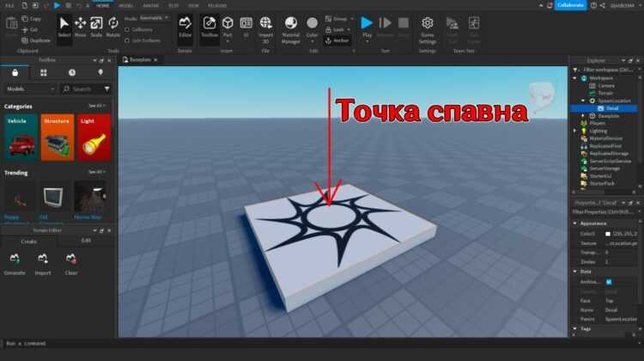Image resolution: width=644 pixels, height=361 pixels.
Task: Start the Play test
Action: pos(367,23)
